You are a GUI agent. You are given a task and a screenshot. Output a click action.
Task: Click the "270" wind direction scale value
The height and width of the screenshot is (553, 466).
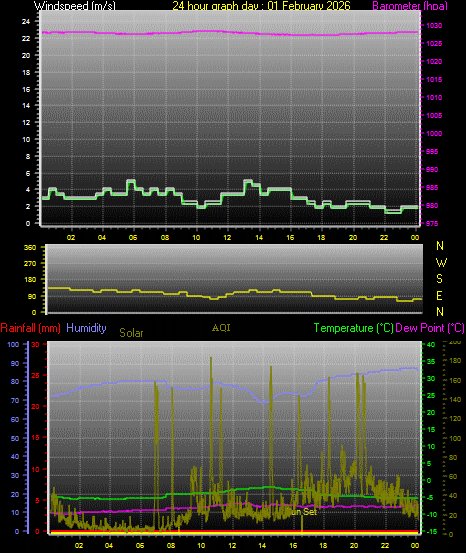pyautogui.click(x=30, y=263)
